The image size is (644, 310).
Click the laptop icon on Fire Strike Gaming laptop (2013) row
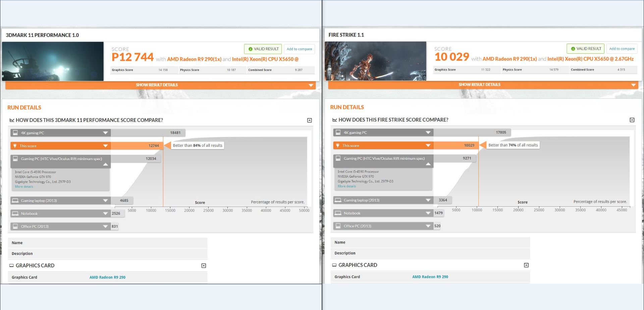pos(338,200)
